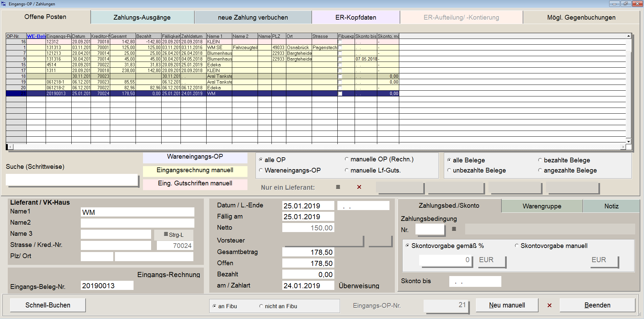Image resolution: width=644 pixels, height=319 pixels.
Task: Switch to Offene Posten tab
Action: (x=45, y=17)
